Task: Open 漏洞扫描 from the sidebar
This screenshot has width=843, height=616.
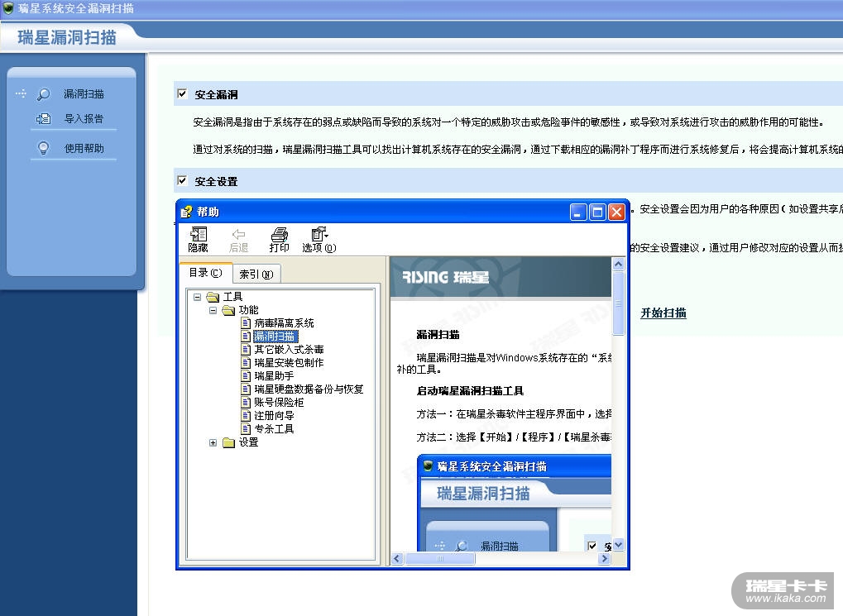Action: [x=84, y=94]
